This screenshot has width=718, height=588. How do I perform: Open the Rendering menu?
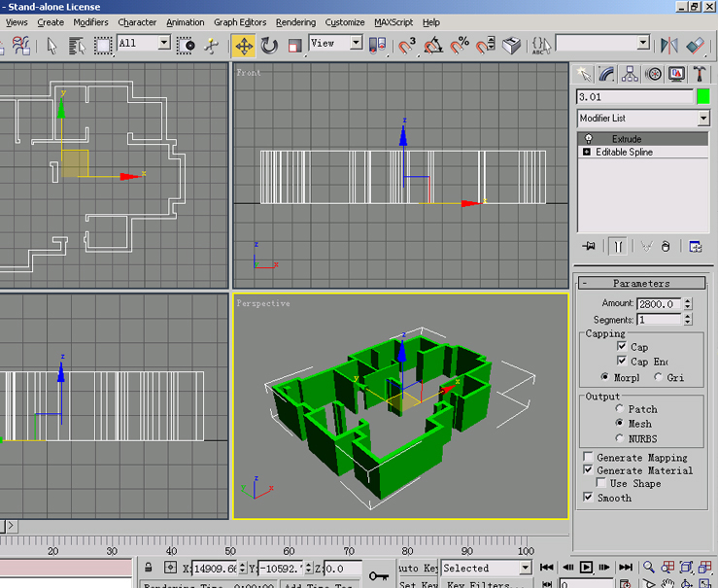pos(295,22)
